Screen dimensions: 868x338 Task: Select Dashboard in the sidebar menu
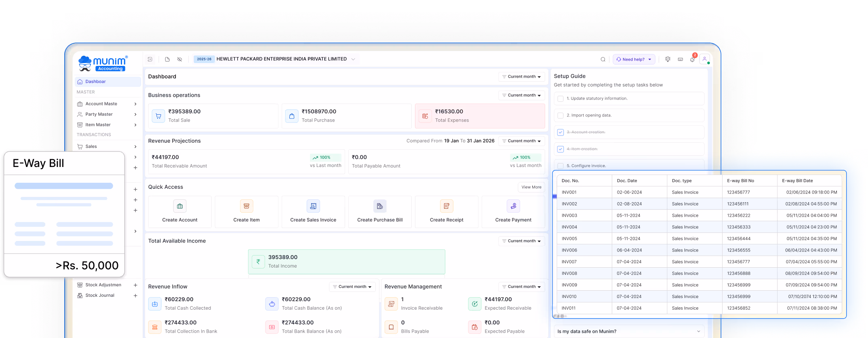coord(95,82)
